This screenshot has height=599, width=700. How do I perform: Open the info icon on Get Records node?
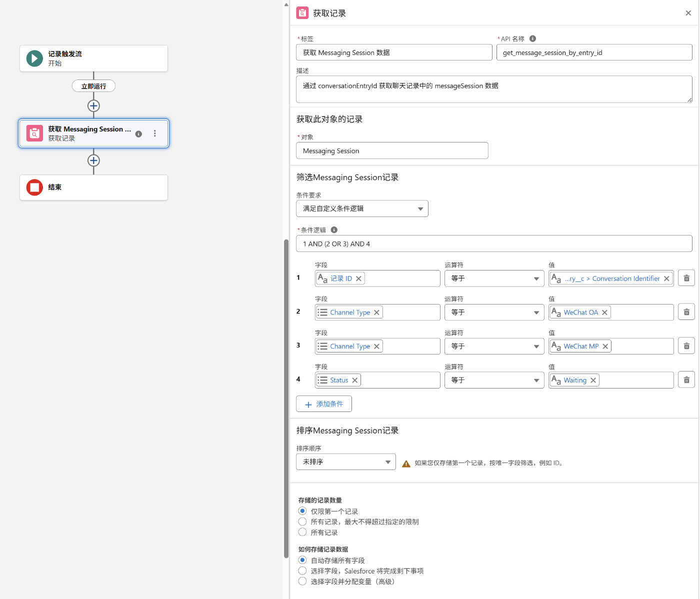[x=138, y=134]
